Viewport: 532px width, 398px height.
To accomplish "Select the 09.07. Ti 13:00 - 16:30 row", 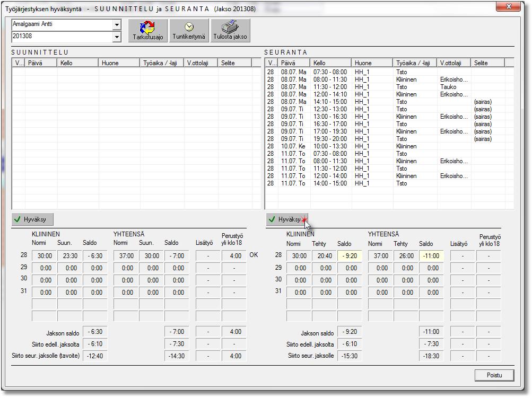I will (389, 117).
